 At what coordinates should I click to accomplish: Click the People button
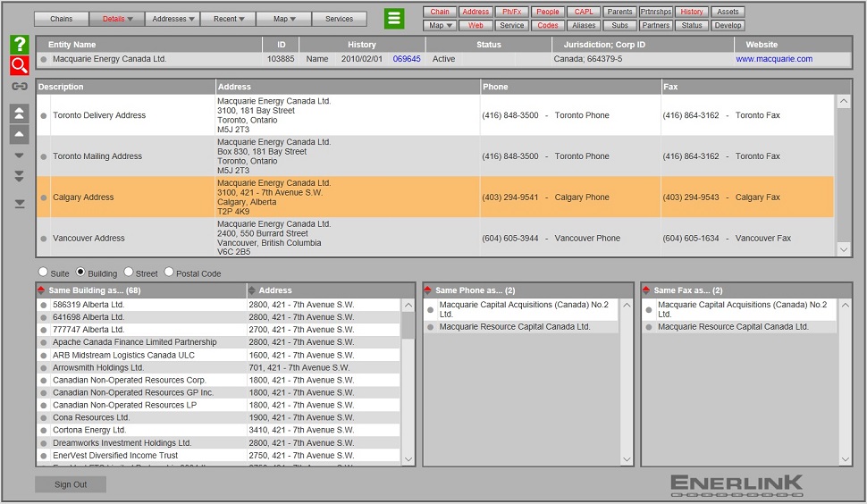pos(547,12)
